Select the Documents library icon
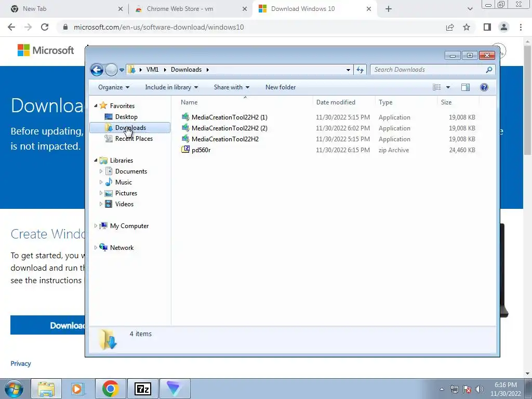The height and width of the screenshot is (399, 532). point(109,171)
